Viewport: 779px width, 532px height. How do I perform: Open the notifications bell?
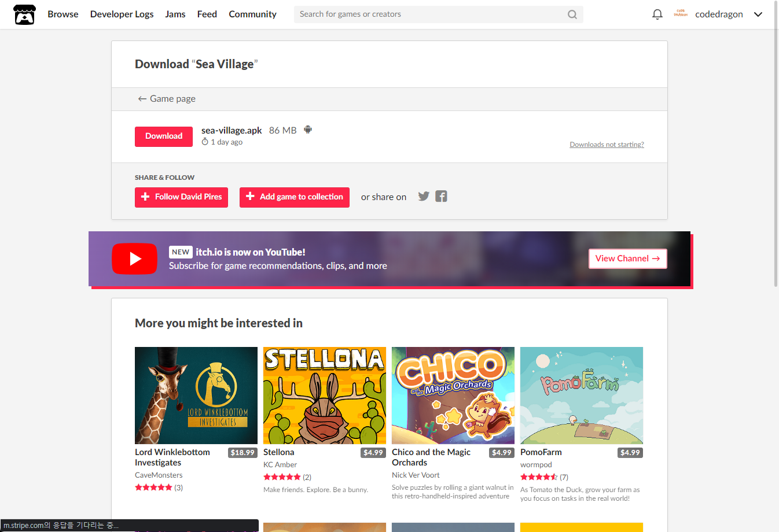657,14
